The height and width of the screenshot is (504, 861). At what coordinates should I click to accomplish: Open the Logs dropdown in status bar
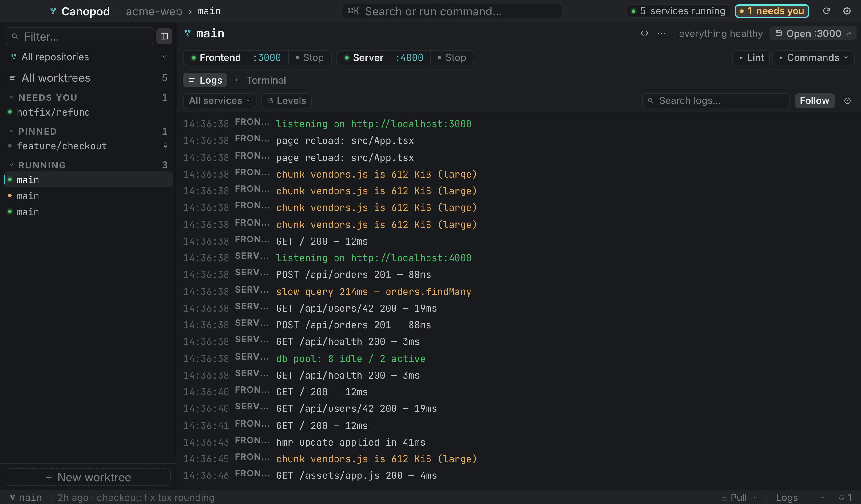pyautogui.click(x=800, y=498)
